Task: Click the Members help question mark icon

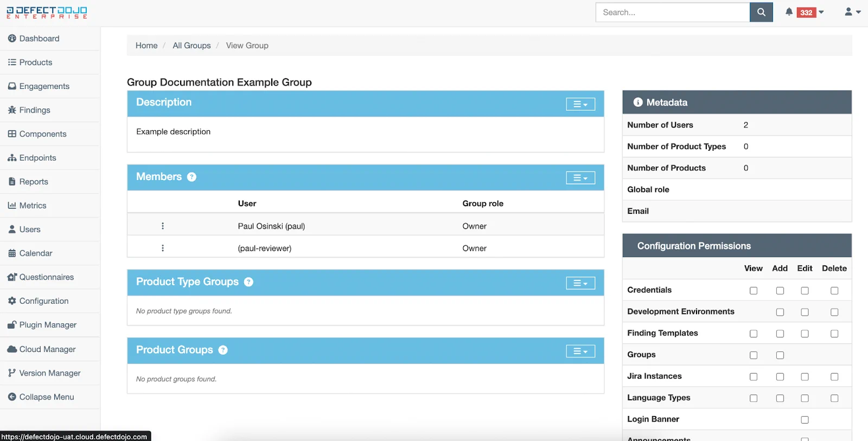Action: click(192, 177)
